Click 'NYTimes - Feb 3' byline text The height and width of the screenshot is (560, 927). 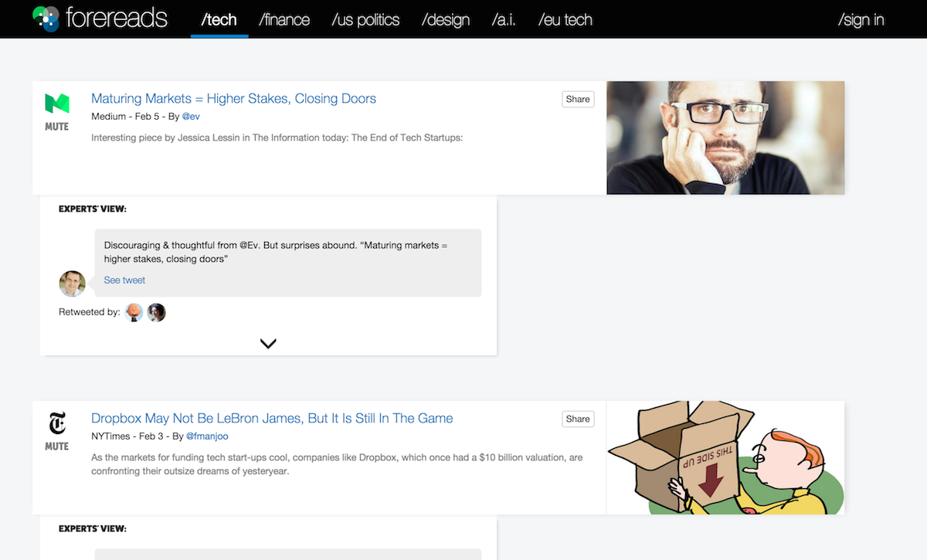coord(129,436)
